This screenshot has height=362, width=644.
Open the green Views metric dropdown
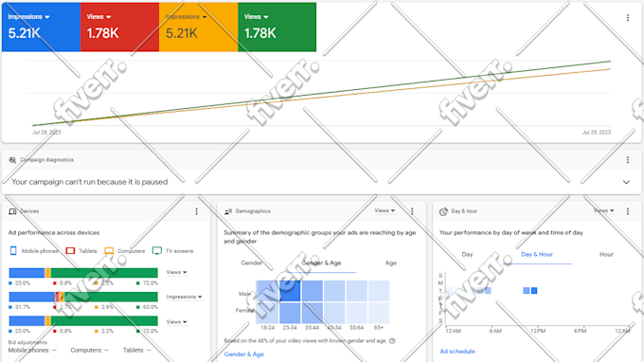[257, 17]
